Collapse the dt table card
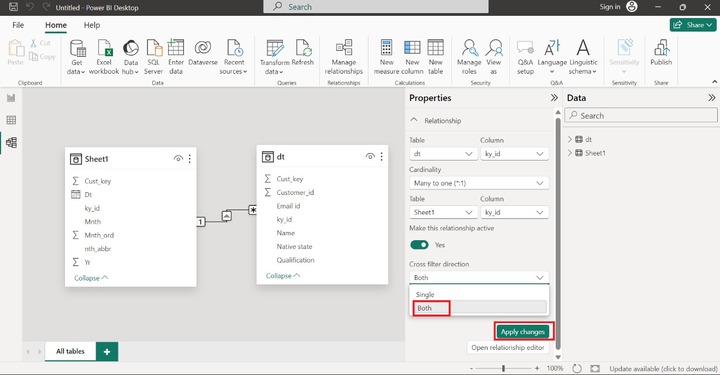This screenshot has width=720, height=375. (283, 275)
